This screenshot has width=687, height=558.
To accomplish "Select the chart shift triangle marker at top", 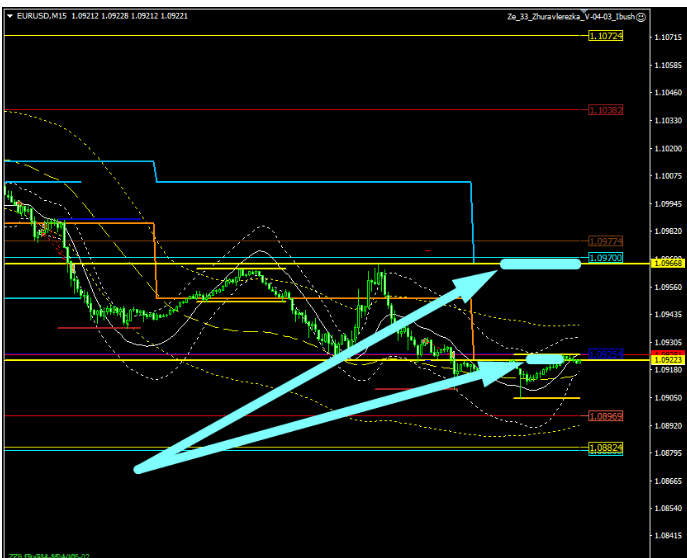I will 584,12.
